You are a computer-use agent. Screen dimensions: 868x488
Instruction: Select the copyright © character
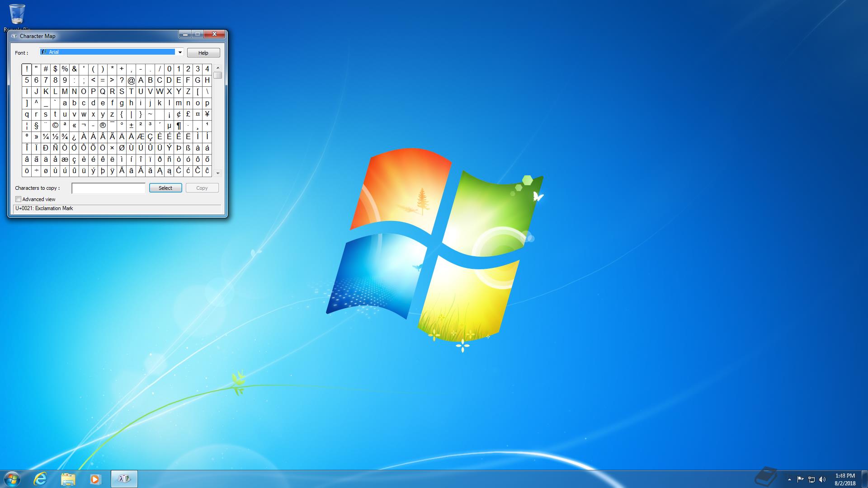click(55, 126)
